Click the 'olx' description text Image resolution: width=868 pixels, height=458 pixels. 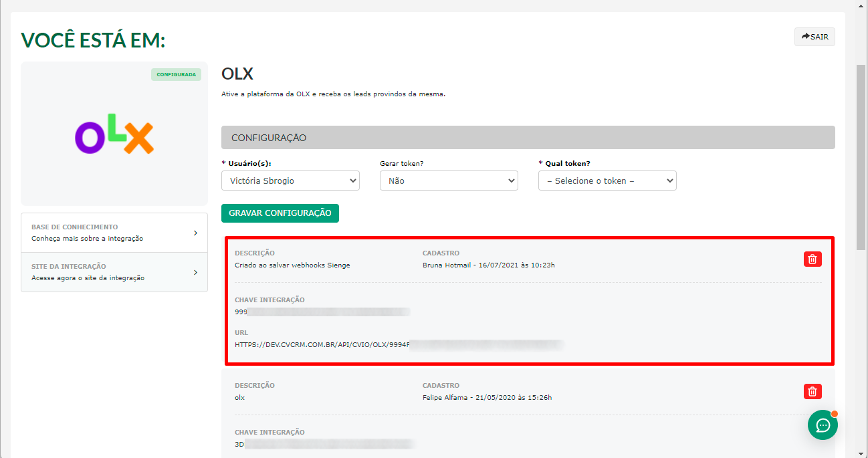coord(240,397)
